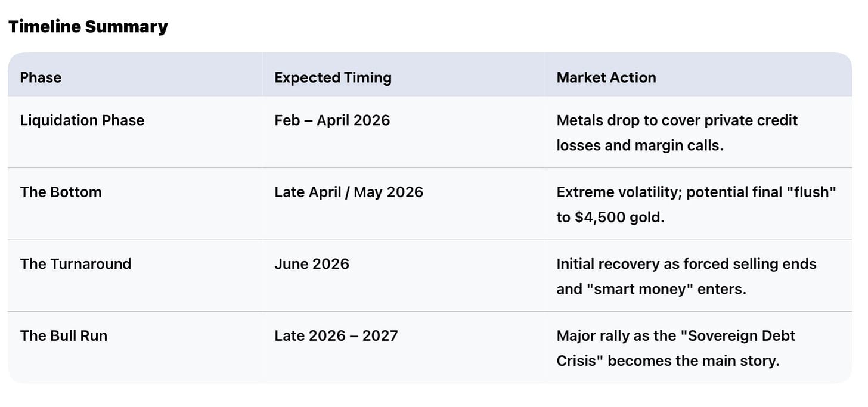The image size is (868, 407).
Task: Select The Turnaround phase cell
Action: coord(75,264)
